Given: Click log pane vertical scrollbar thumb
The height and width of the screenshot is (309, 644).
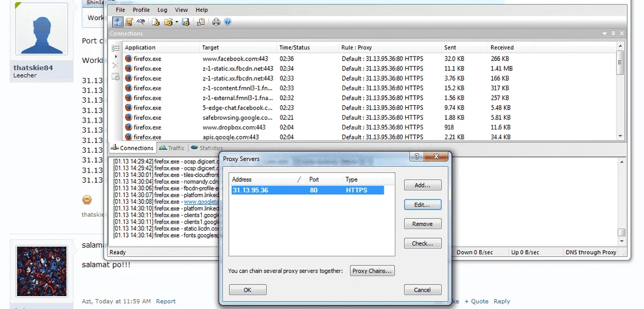Looking at the screenshot, I should [x=621, y=233].
